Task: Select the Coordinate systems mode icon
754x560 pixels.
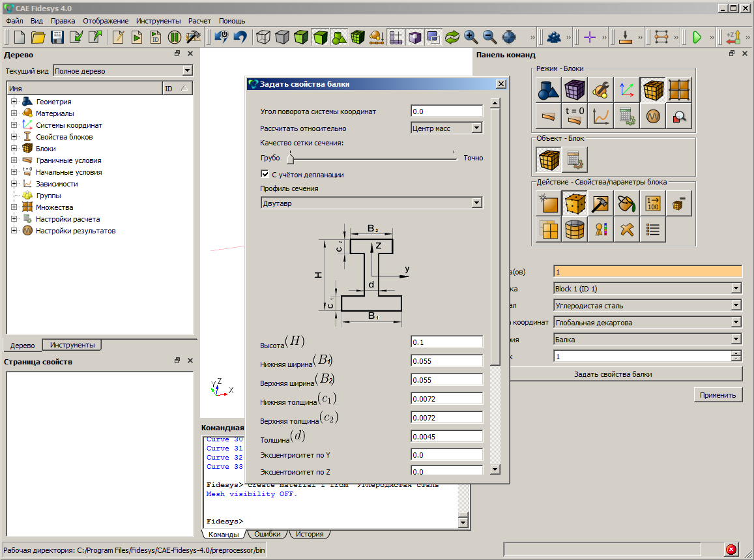Action: click(x=626, y=90)
